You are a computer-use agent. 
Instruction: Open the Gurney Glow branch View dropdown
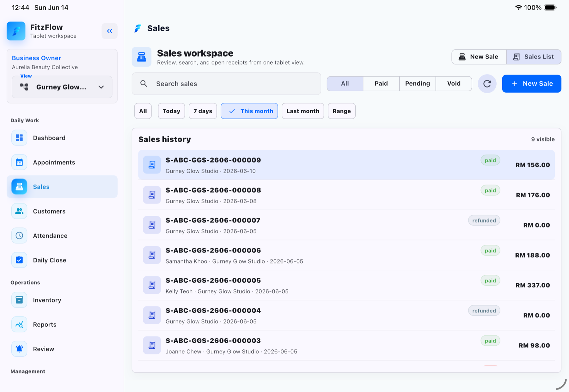[62, 87]
